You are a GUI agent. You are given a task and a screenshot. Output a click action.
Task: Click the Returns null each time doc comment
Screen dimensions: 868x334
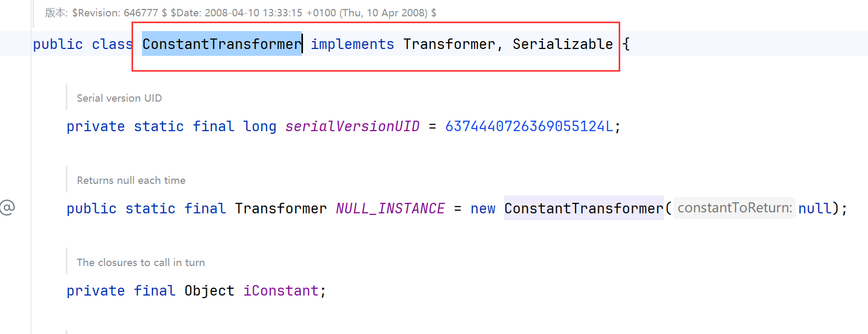pos(131,180)
